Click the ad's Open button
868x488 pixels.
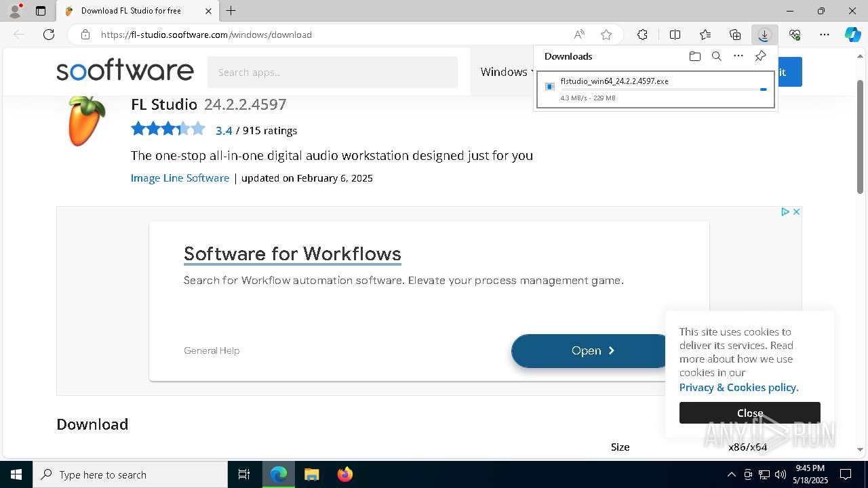[x=589, y=350]
